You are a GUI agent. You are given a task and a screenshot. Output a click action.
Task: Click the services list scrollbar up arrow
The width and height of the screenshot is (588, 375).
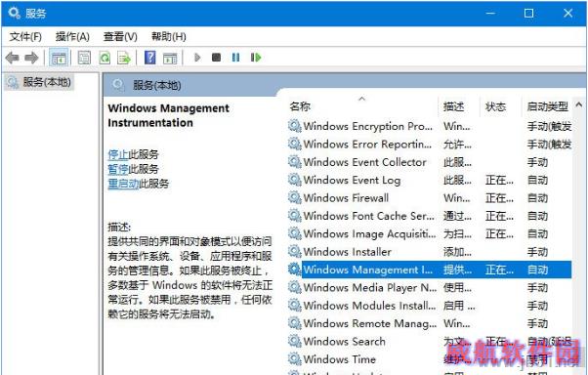point(578,104)
